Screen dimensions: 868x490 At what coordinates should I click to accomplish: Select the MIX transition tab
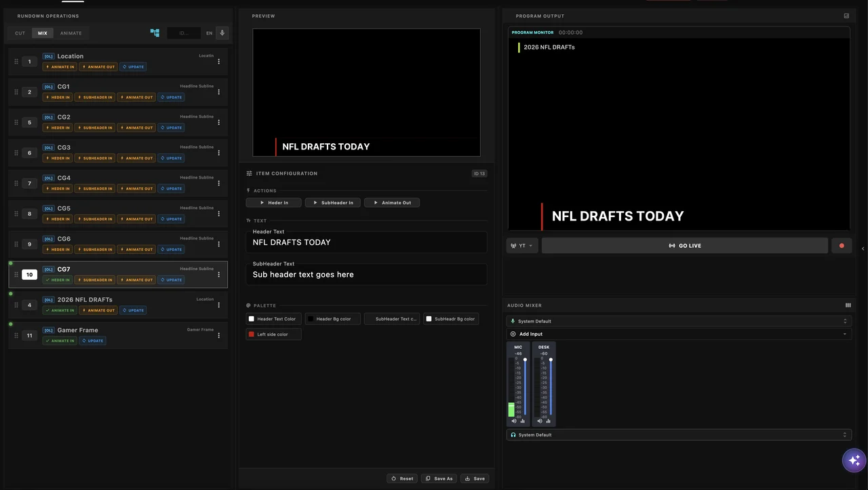point(43,33)
